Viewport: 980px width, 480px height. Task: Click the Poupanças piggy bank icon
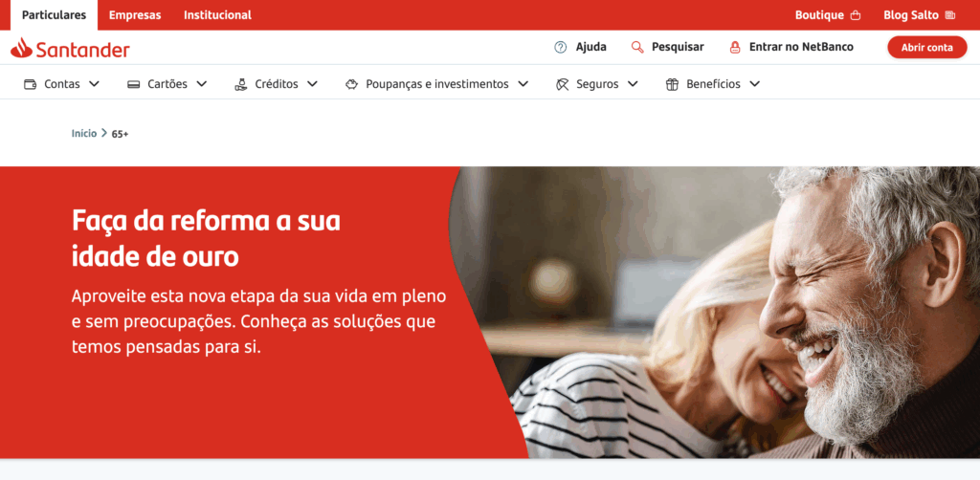pos(352,83)
